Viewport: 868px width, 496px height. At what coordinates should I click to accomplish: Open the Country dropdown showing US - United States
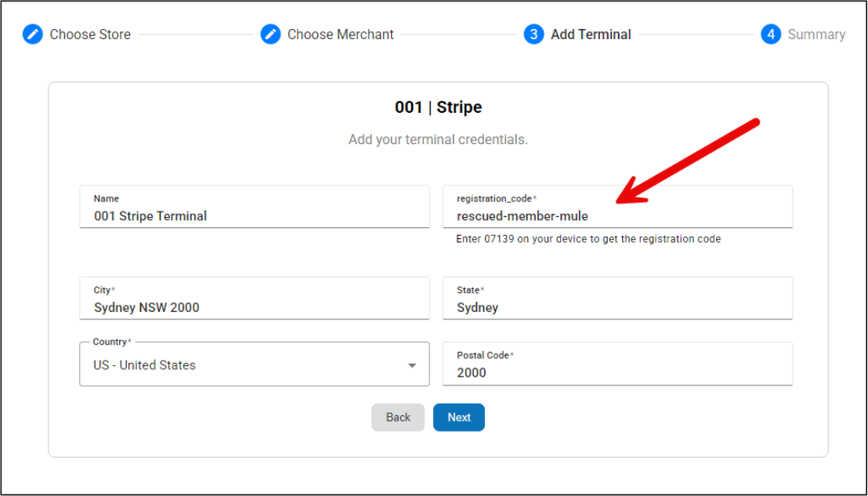[x=243, y=365]
